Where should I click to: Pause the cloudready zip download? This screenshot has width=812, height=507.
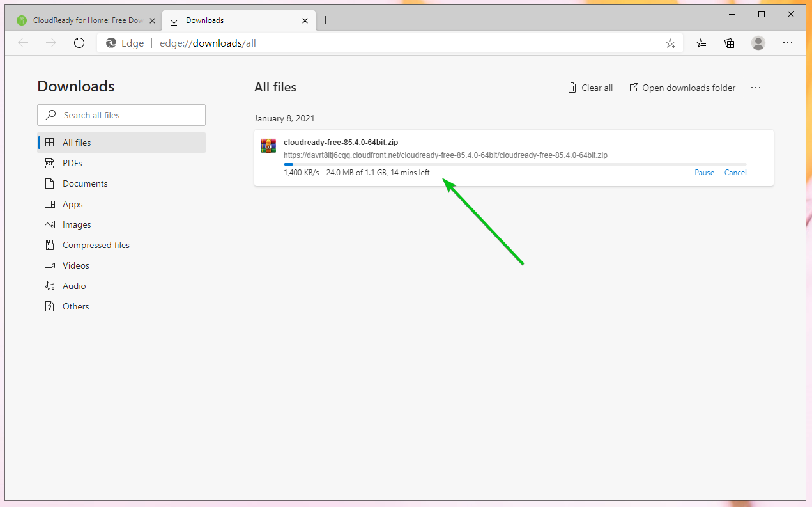[705, 173]
